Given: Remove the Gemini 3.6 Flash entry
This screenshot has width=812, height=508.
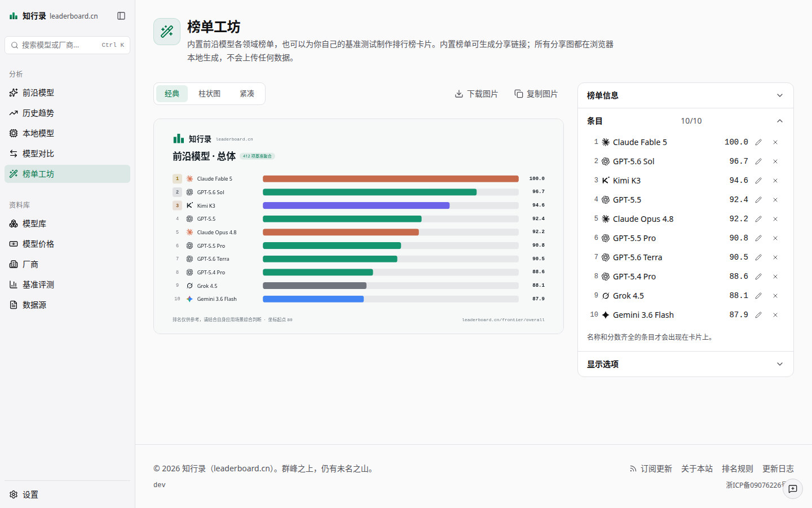Looking at the screenshot, I should click(x=775, y=315).
